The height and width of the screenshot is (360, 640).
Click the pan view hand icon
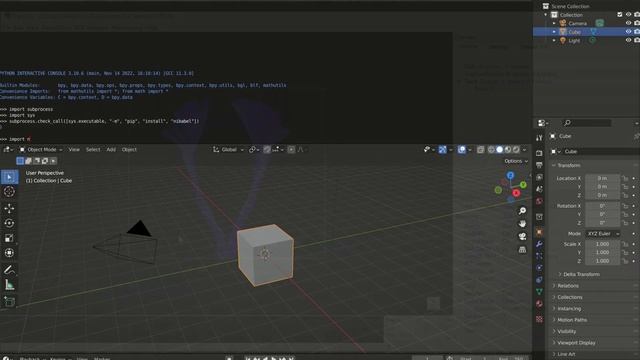tap(522, 224)
